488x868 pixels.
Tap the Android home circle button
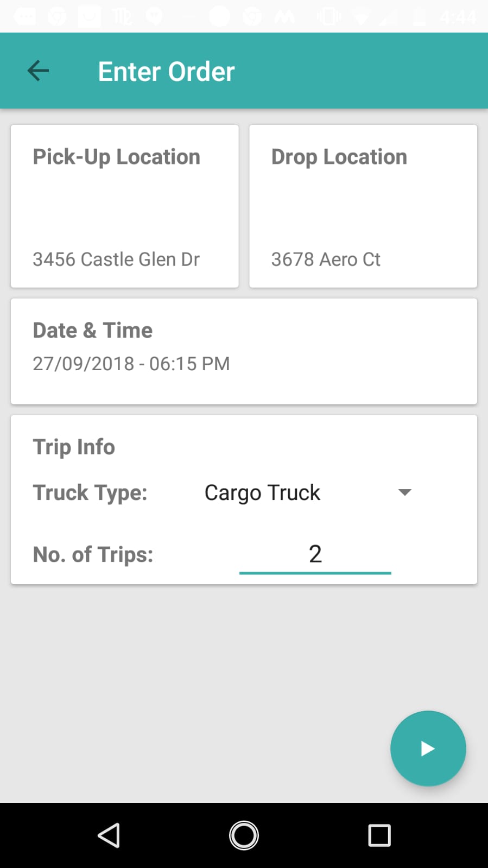pos(244,835)
